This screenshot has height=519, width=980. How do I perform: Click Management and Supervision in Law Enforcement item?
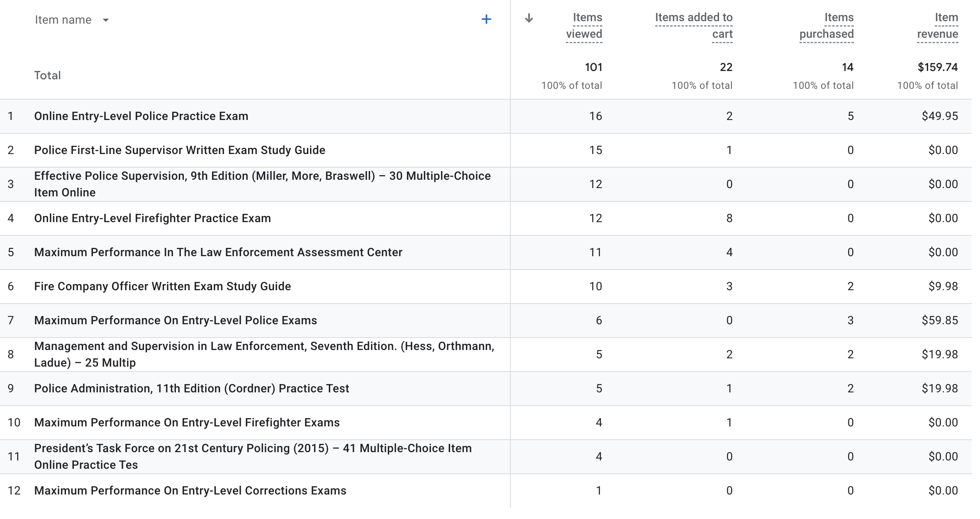264,354
